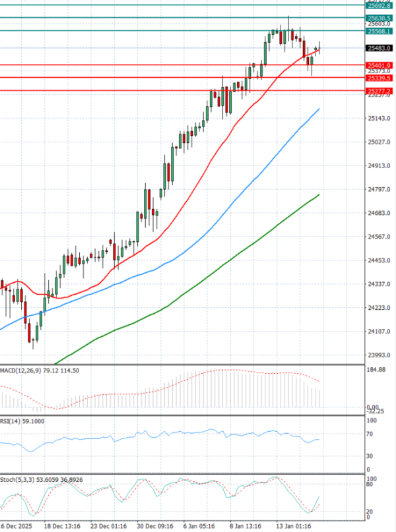Select the 23 Dec 01:16 time label

[110, 527]
